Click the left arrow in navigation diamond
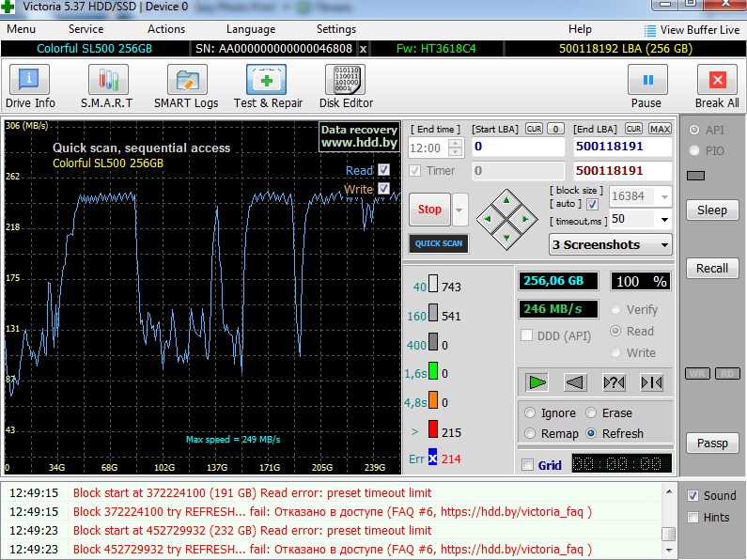This screenshot has width=747, height=560. pyautogui.click(x=488, y=219)
